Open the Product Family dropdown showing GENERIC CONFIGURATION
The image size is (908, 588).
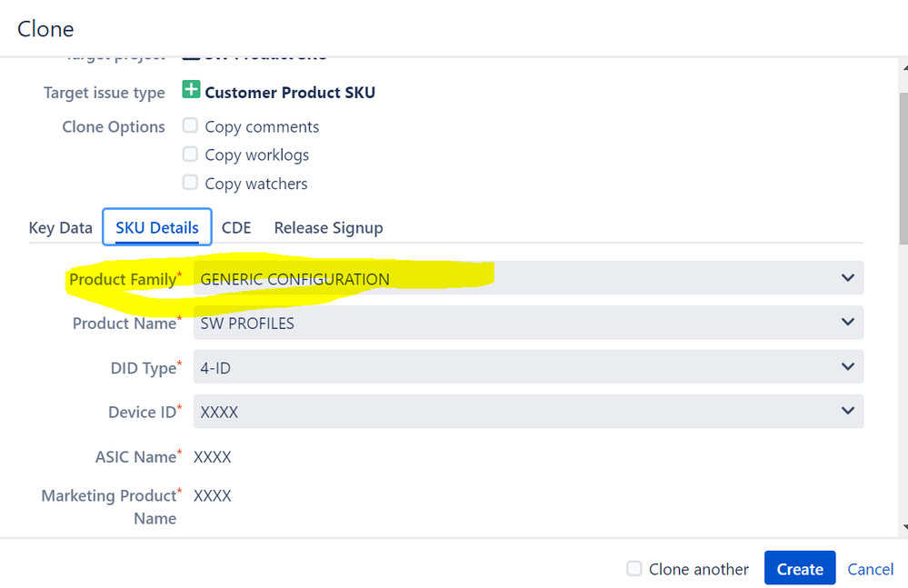[x=528, y=278]
